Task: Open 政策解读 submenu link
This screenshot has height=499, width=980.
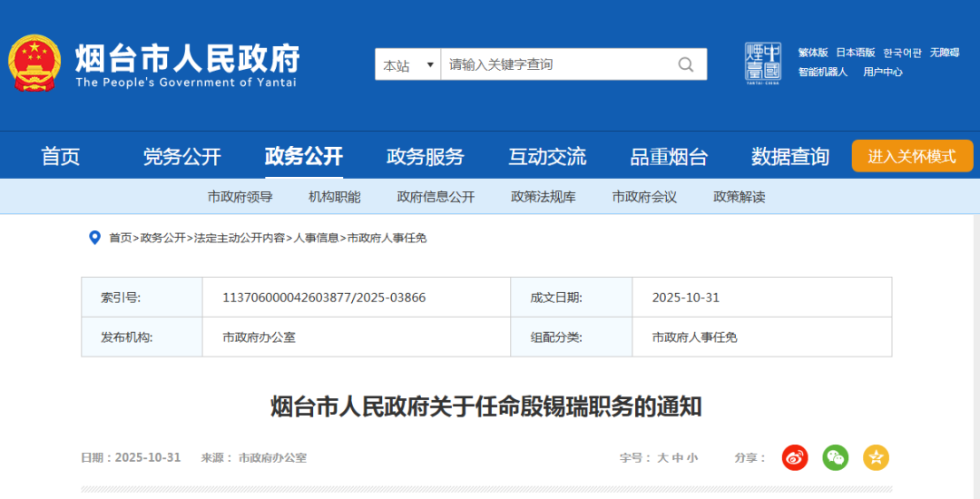Action: [740, 198]
